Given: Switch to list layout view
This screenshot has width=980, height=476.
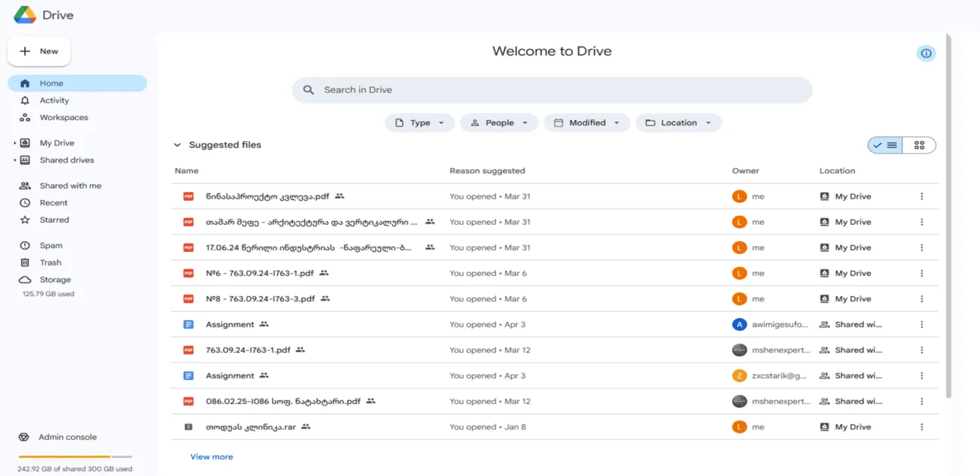Looking at the screenshot, I should point(885,145).
